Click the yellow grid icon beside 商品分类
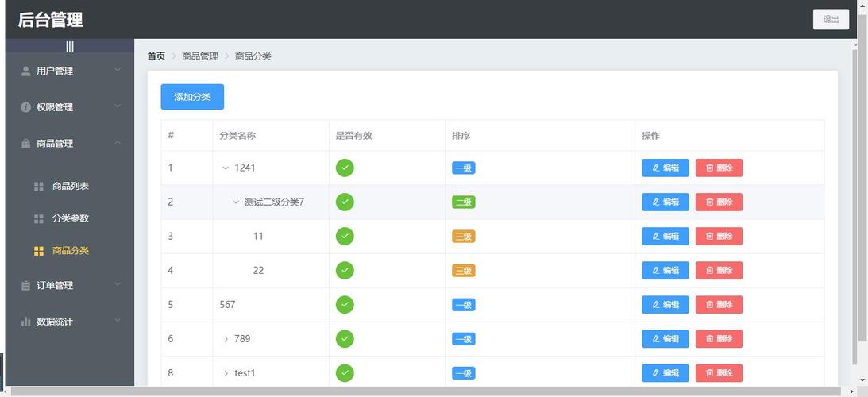The image size is (868, 397). [39, 252]
